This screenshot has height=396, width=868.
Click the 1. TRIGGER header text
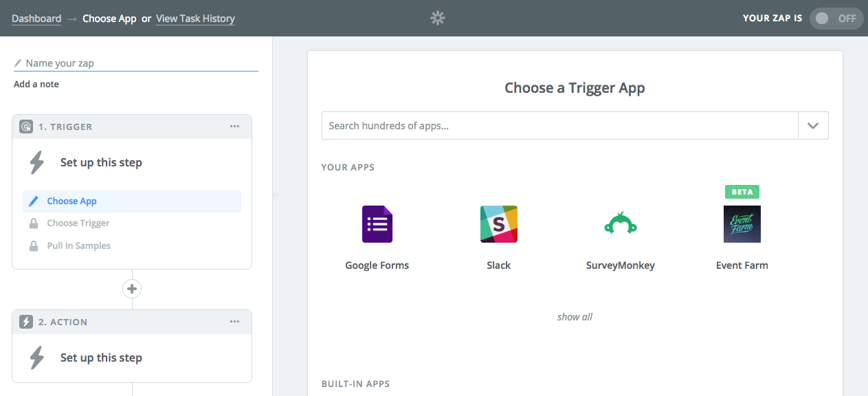point(65,127)
